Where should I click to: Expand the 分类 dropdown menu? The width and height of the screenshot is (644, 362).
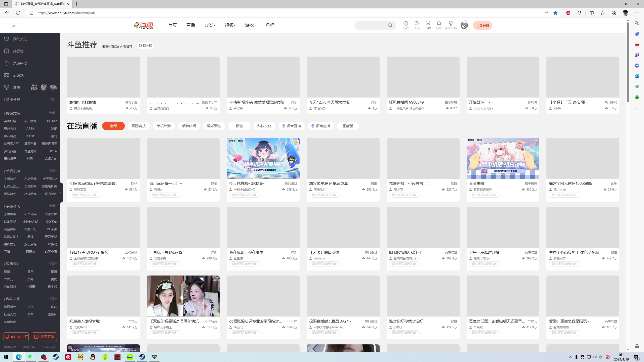coord(210,25)
